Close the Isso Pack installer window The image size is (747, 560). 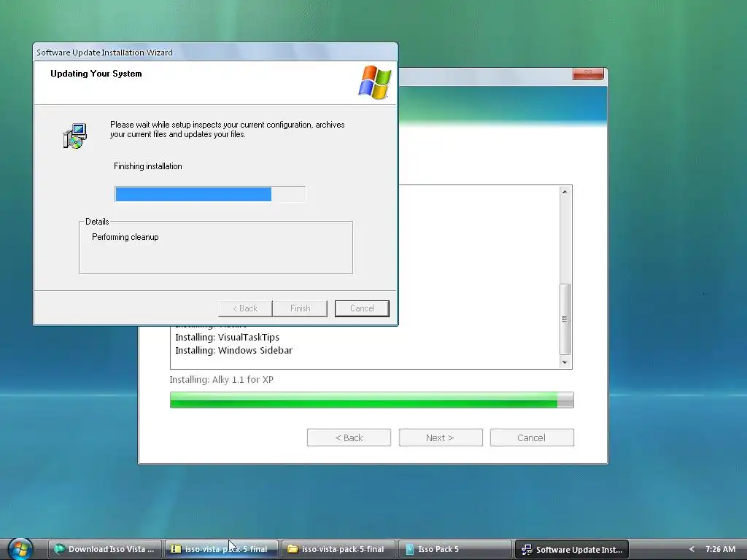click(x=588, y=74)
